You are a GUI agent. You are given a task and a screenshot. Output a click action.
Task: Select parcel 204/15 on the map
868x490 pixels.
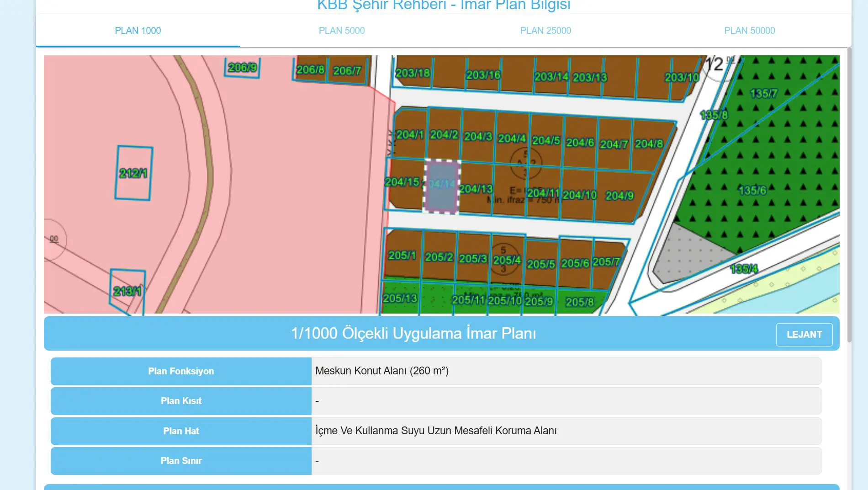coord(402,182)
